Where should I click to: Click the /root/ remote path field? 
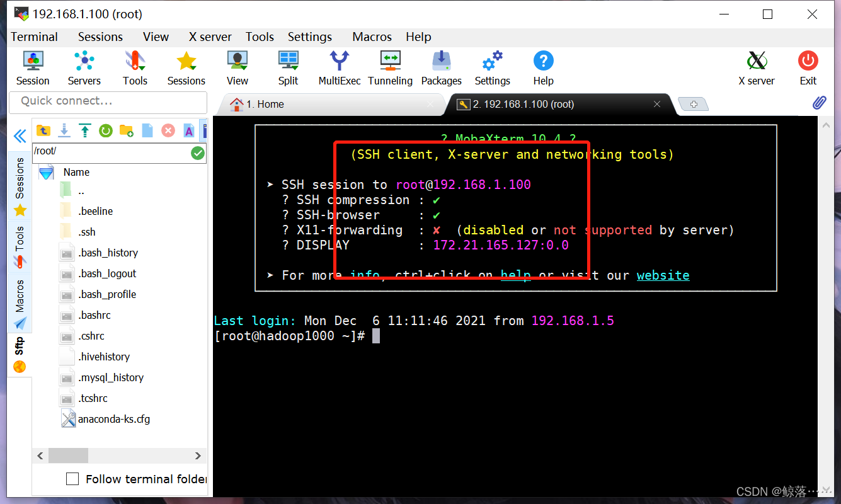point(111,152)
